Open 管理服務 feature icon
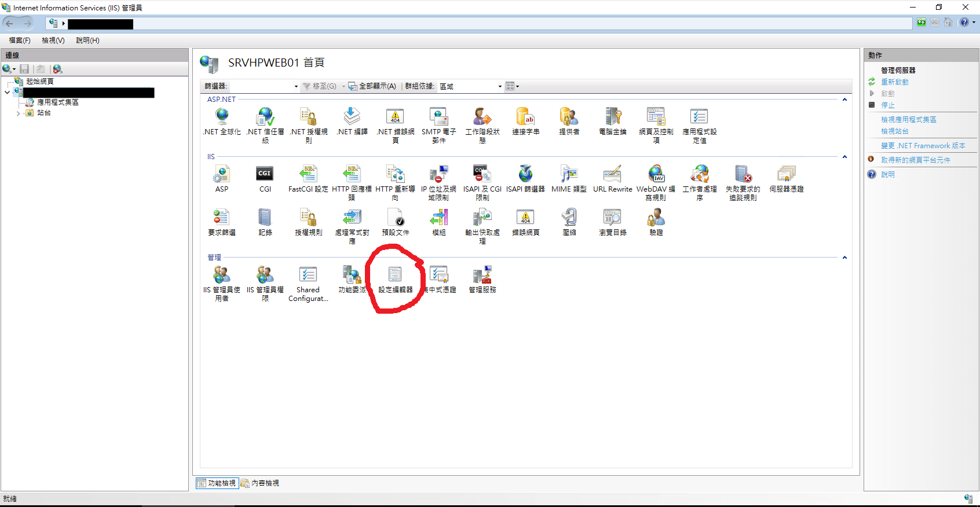The height and width of the screenshot is (507, 980). (482, 280)
